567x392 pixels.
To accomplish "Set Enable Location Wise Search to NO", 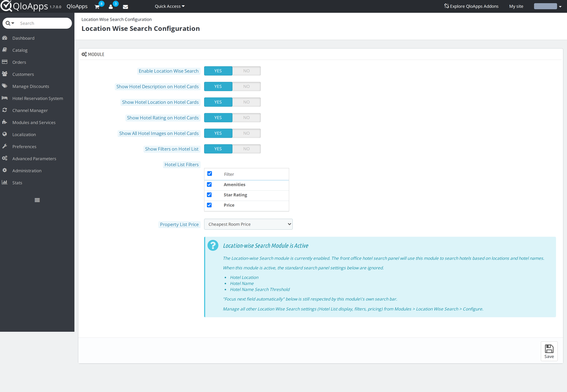I will click(x=246, y=71).
